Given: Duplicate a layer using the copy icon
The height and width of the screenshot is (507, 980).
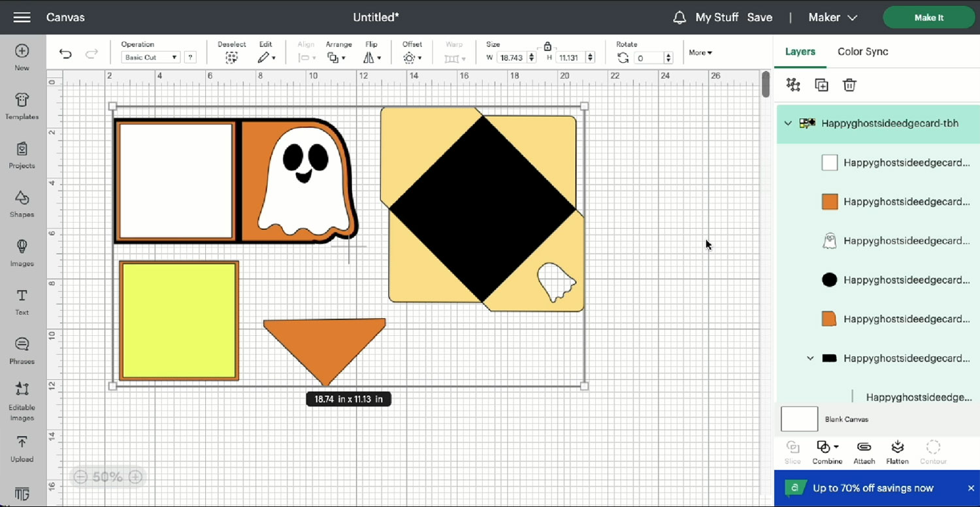Looking at the screenshot, I should click(821, 84).
